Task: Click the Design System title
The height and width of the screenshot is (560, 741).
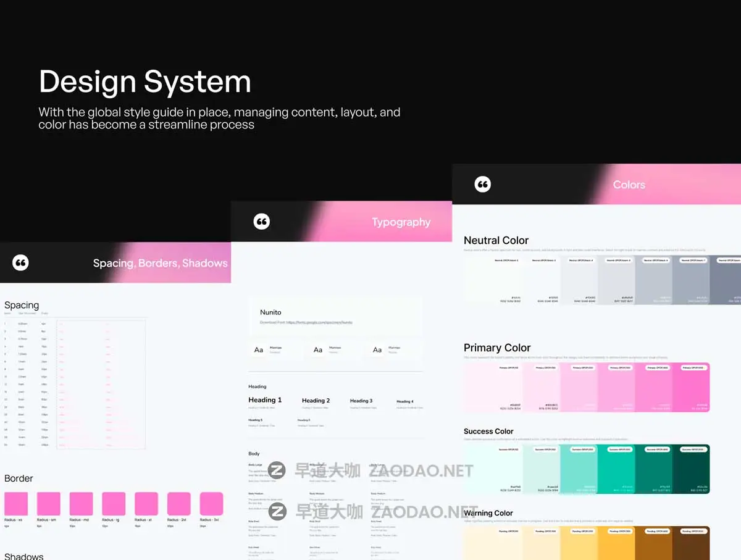Action: [x=145, y=81]
